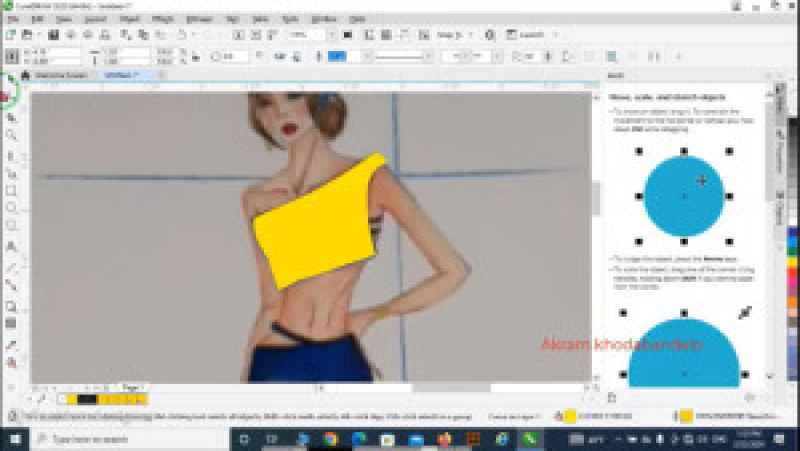Click the Open file icon
This screenshot has width=800, height=451.
tap(27, 35)
